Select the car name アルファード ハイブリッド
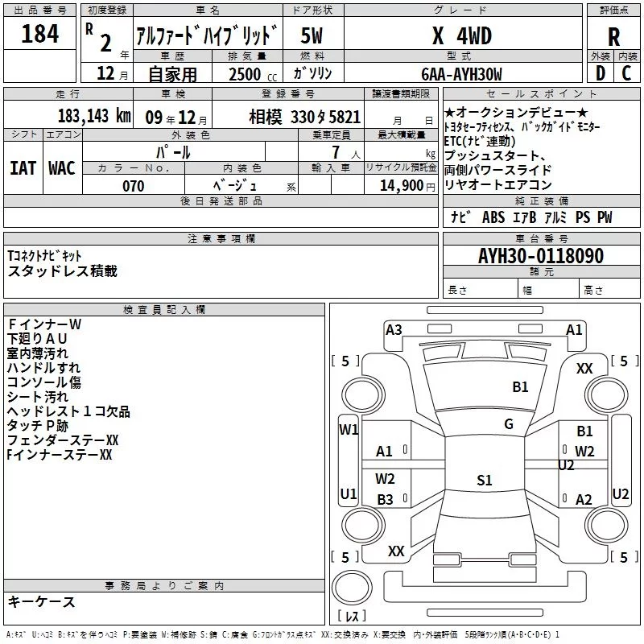The image size is (644, 644). (207, 35)
